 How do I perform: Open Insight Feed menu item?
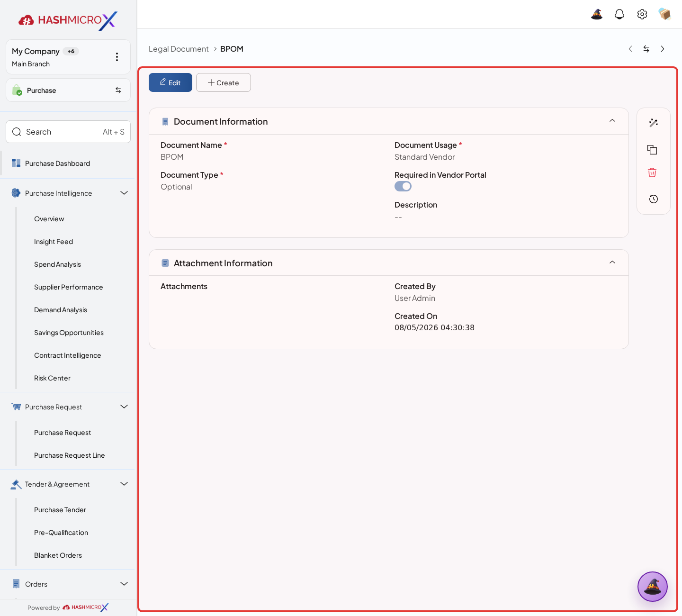click(x=54, y=242)
